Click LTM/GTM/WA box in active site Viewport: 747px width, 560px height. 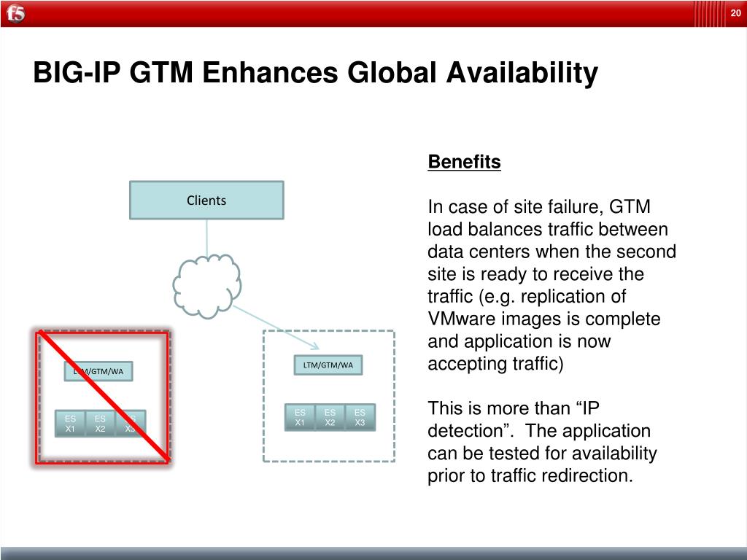pos(328,365)
